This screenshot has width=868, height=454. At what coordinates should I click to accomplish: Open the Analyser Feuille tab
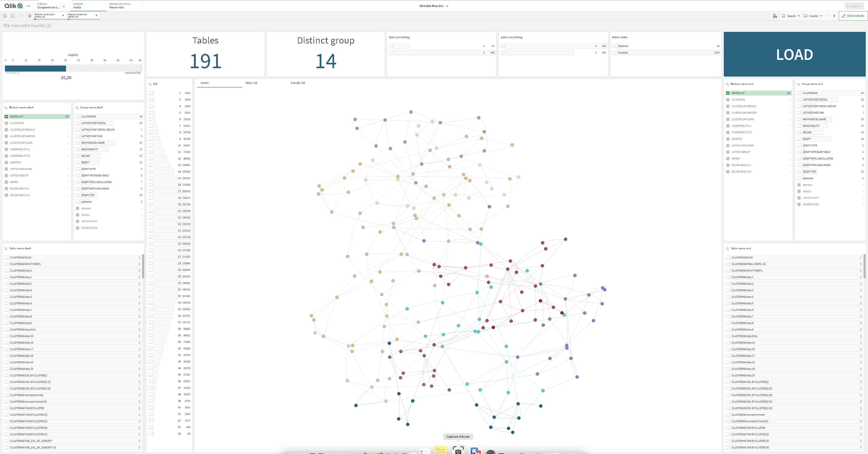(88, 6)
